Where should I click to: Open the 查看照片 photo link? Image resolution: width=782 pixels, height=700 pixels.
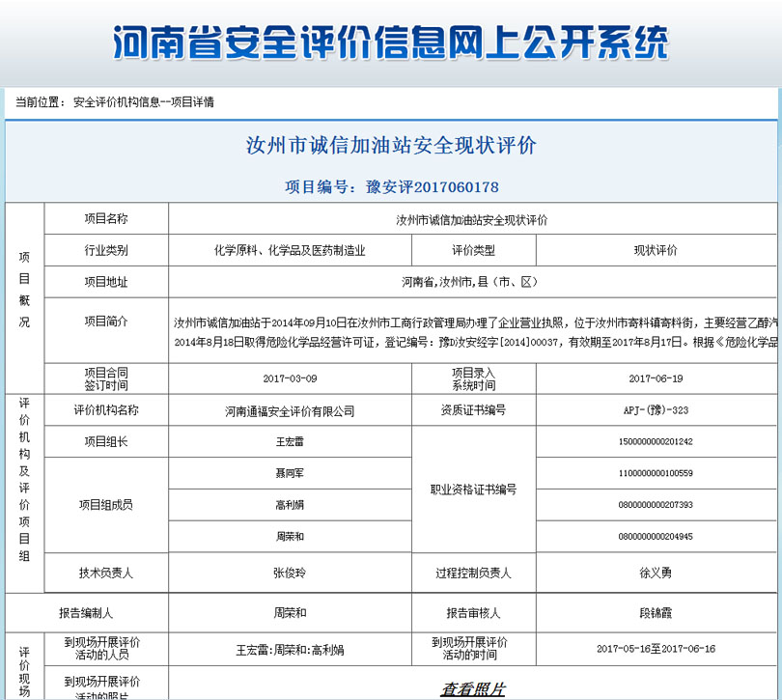472,689
